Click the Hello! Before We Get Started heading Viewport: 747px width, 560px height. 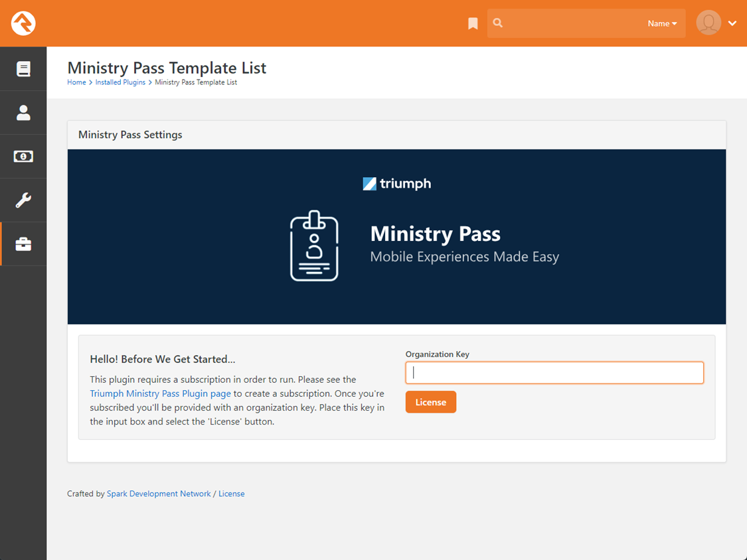pos(163,359)
